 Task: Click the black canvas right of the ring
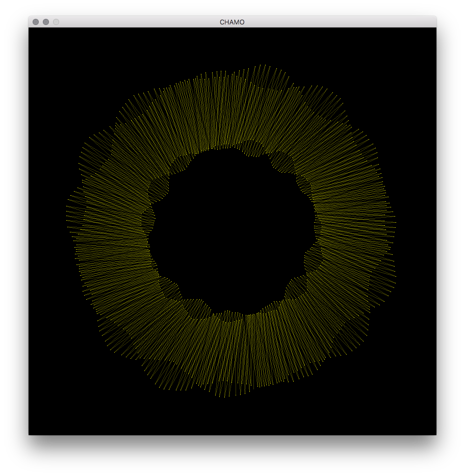433,229
